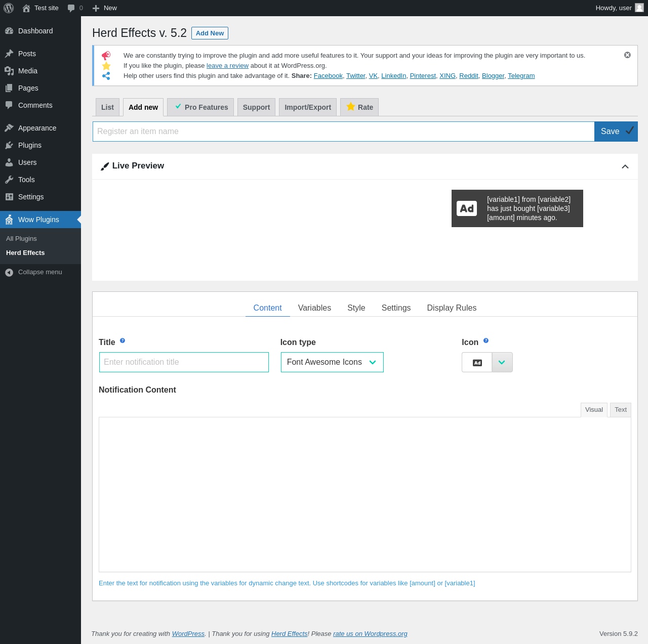Click the Icon field help question mark

pyautogui.click(x=486, y=340)
